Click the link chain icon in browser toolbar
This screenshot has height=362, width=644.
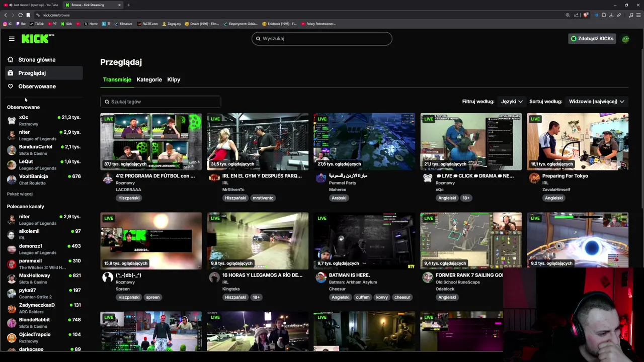tap(619, 15)
